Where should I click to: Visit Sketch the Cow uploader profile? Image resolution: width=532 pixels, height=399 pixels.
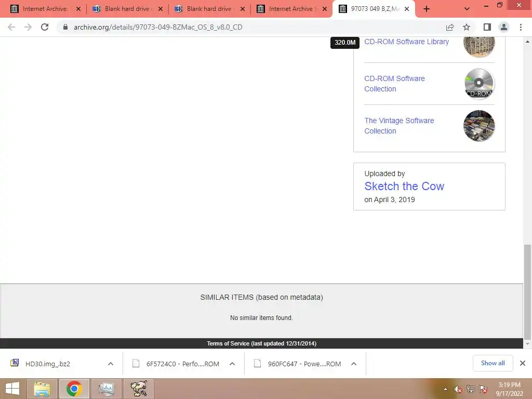(404, 186)
